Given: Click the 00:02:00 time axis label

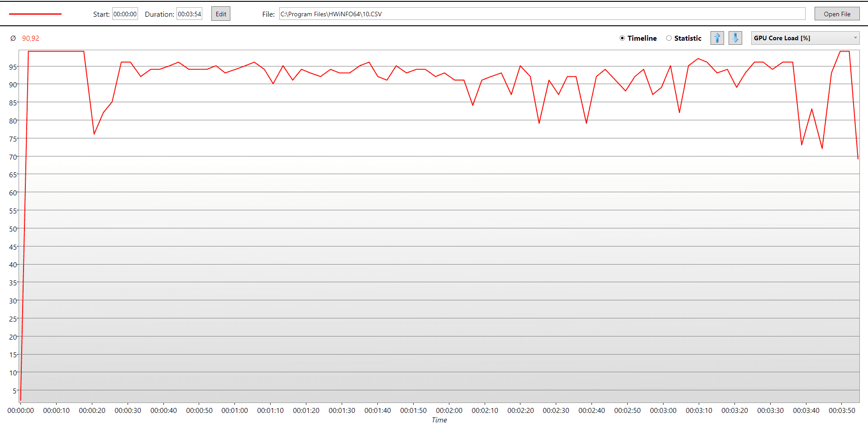Looking at the screenshot, I should [449, 411].
